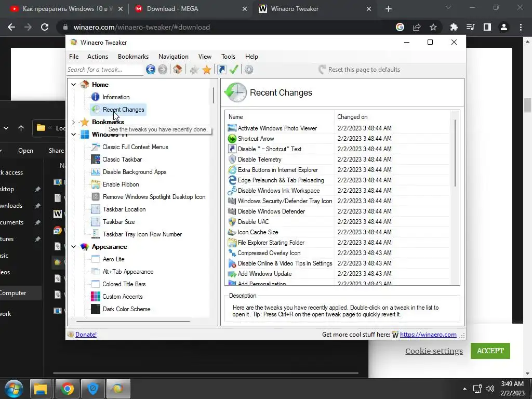Select Information tree item
This screenshot has height=399, width=532.
(x=116, y=97)
